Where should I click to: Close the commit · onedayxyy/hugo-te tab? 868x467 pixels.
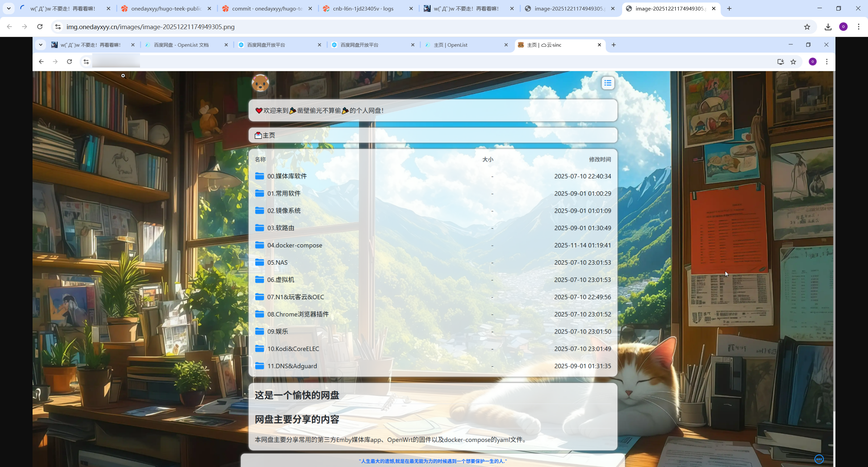pyautogui.click(x=310, y=8)
